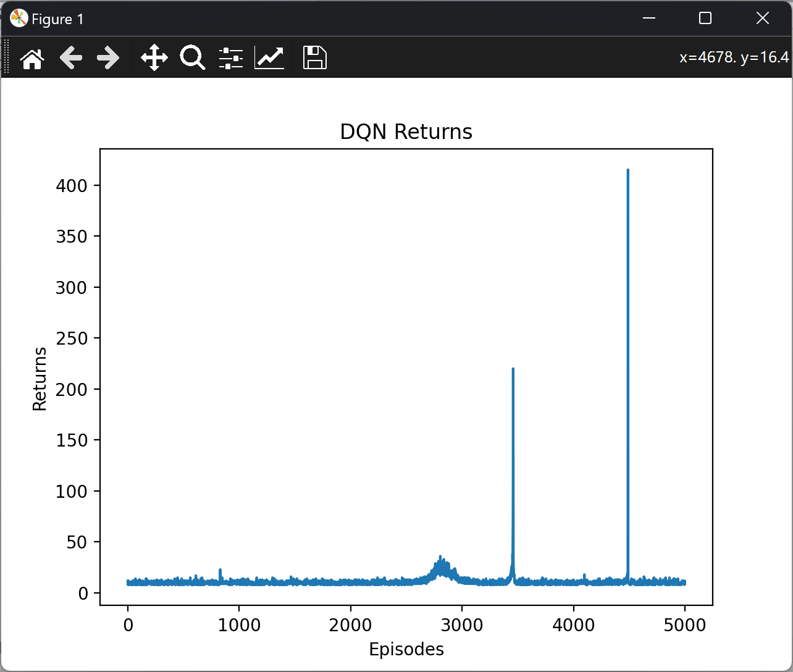Viewport: 793px width, 672px height.
Task: Click the Returns axis label
Action: [40, 377]
